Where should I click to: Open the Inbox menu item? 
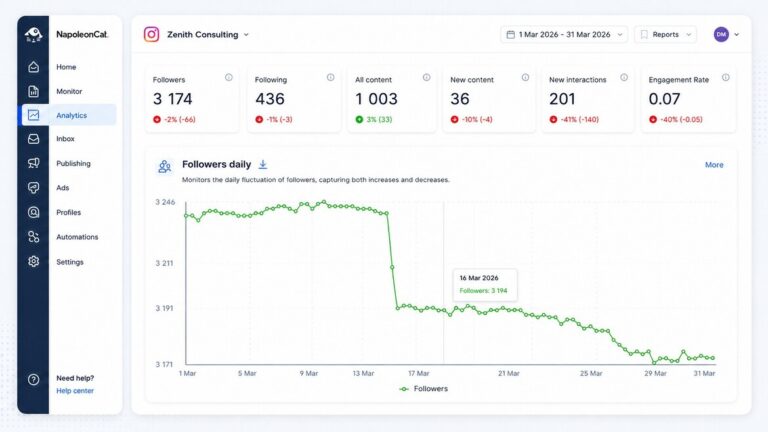(x=65, y=139)
